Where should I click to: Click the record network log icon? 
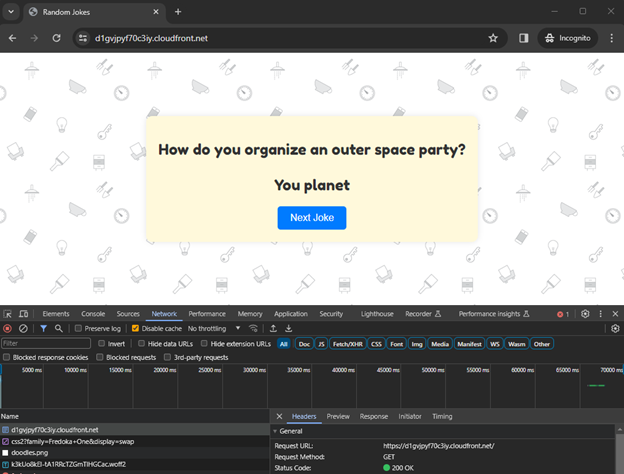pos(8,328)
